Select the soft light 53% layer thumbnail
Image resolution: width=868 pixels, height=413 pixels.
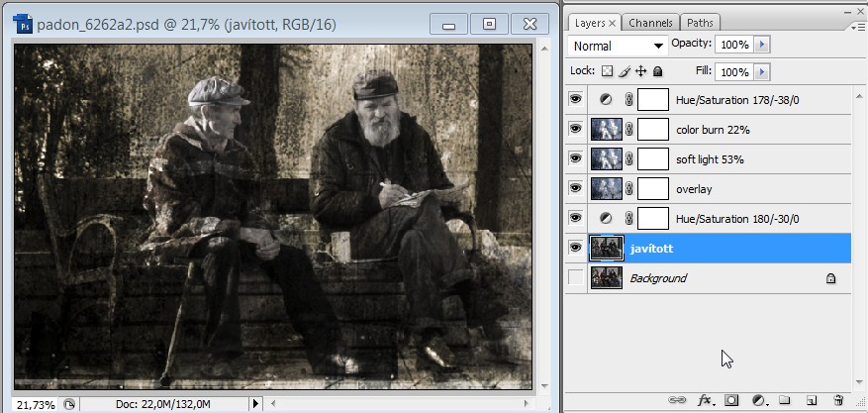click(606, 158)
